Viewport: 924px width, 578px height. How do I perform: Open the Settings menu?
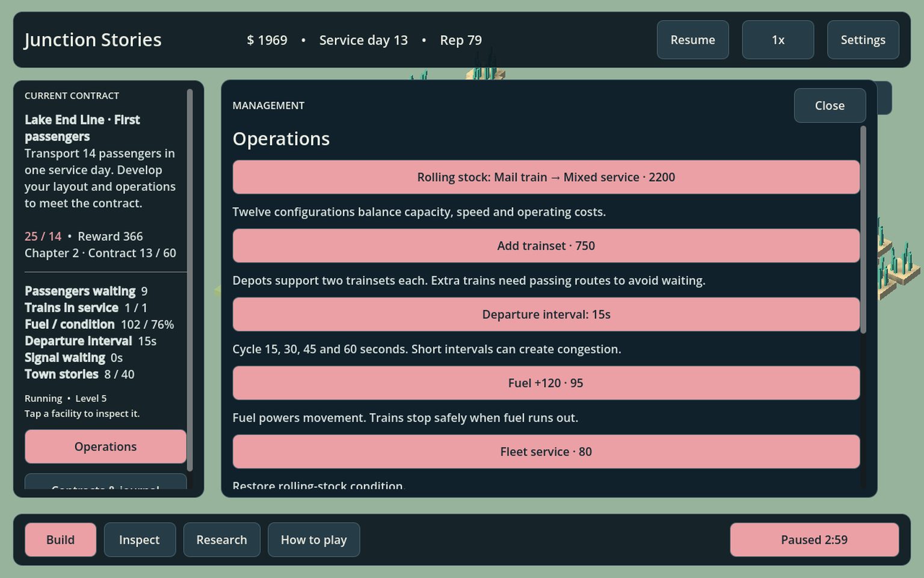[x=863, y=40]
